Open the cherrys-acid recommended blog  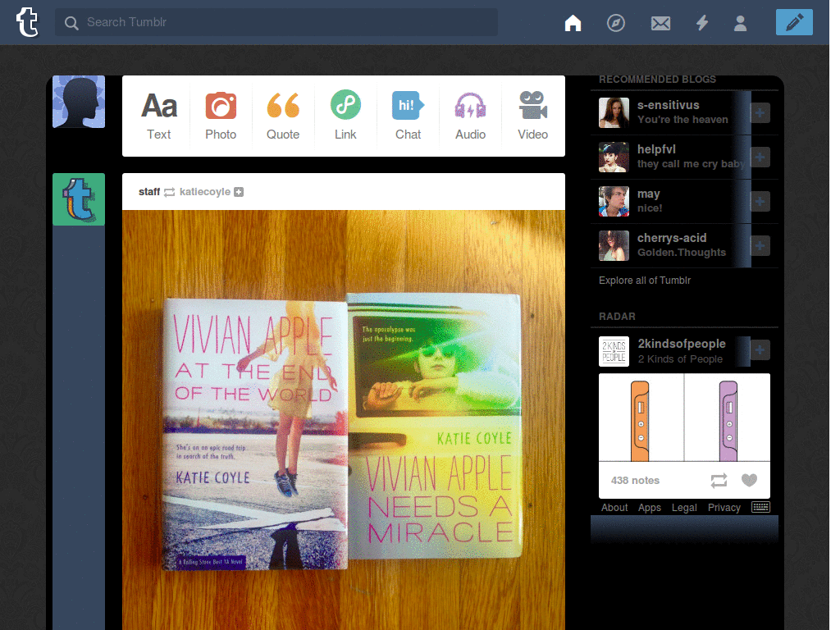tap(672, 238)
